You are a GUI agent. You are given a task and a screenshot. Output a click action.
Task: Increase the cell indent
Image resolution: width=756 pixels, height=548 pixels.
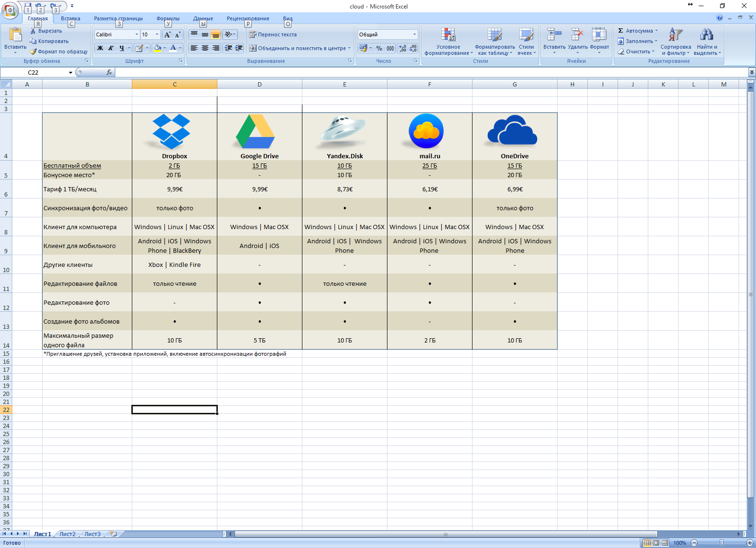coord(239,48)
